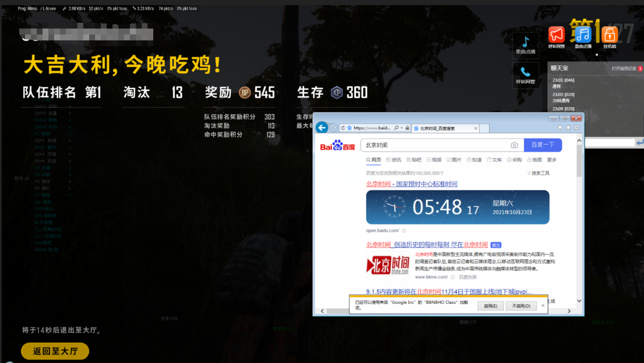Click the Baidu logo
This screenshot has height=363, width=644.
[x=337, y=145]
